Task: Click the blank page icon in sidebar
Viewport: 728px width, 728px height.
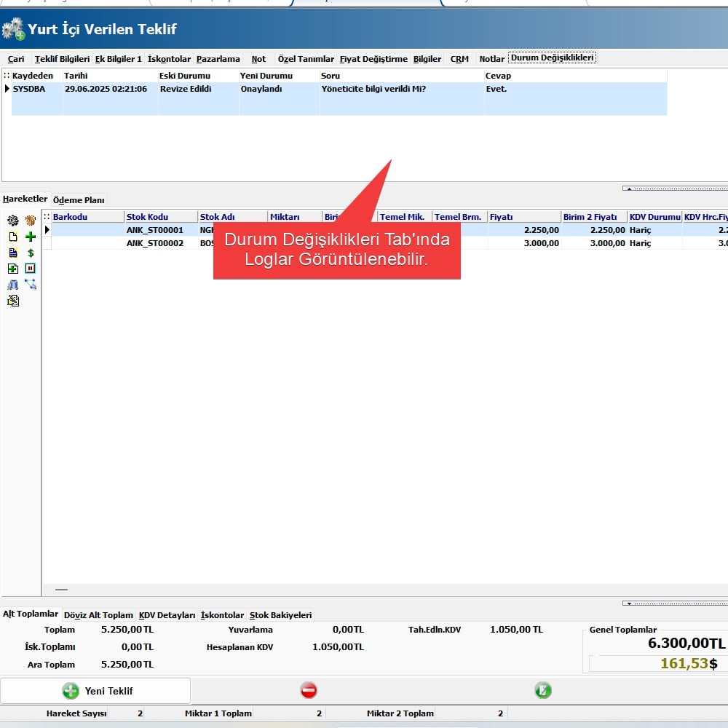Action: [x=12, y=237]
